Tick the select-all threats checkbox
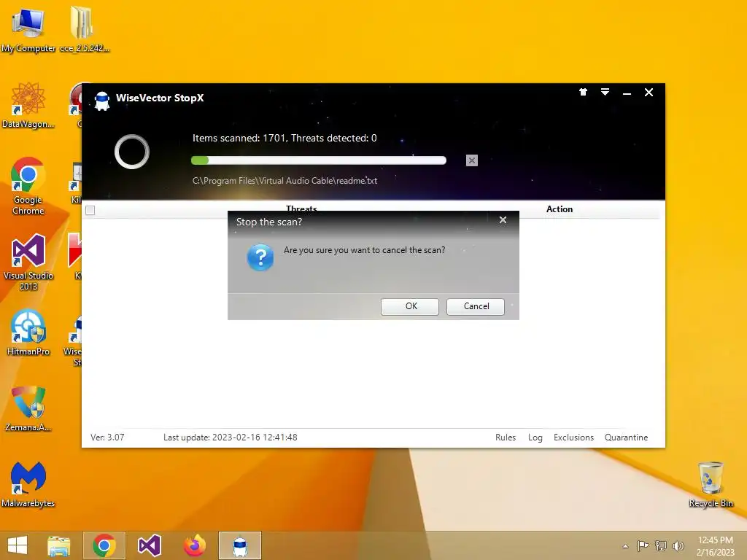Image resolution: width=747 pixels, height=560 pixels. tap(90, 210)
